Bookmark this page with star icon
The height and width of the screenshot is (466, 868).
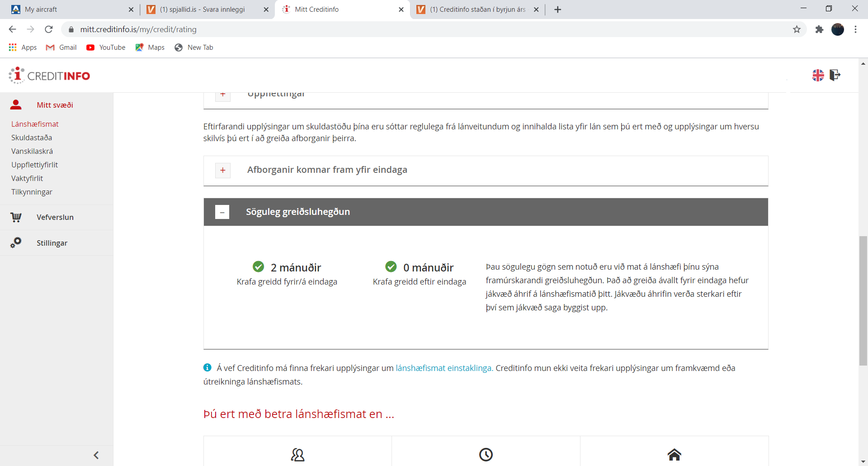[x=797, y=29]
